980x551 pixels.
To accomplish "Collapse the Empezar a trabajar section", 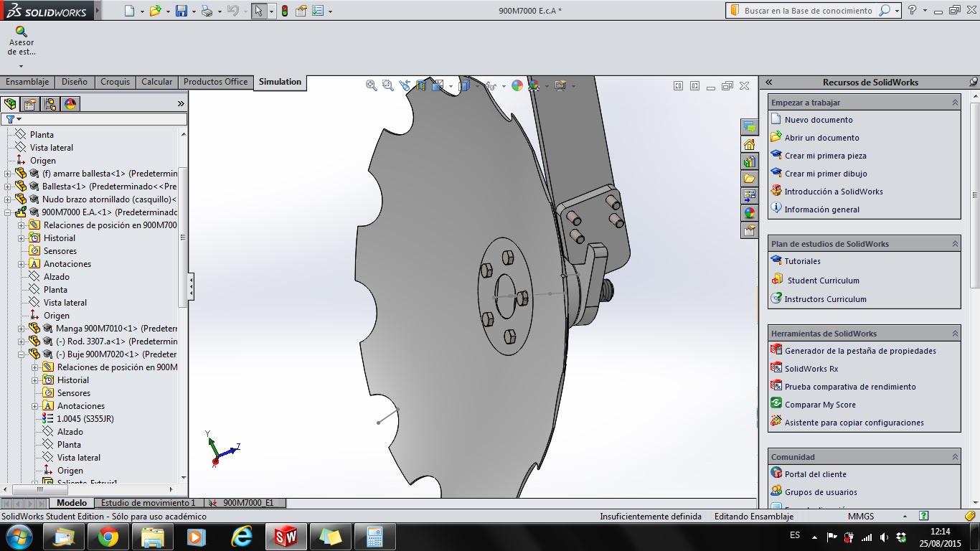I will pos(955,103).
